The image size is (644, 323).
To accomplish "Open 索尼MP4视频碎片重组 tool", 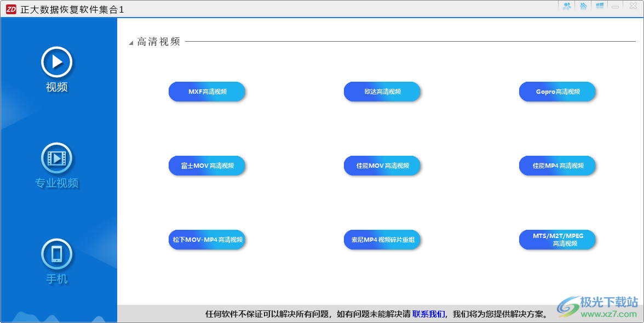I will (x=382, y=240).
